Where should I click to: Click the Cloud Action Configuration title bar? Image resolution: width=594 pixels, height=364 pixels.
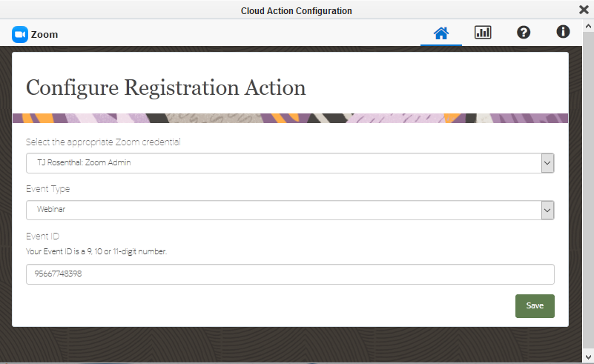click(296, 10)
